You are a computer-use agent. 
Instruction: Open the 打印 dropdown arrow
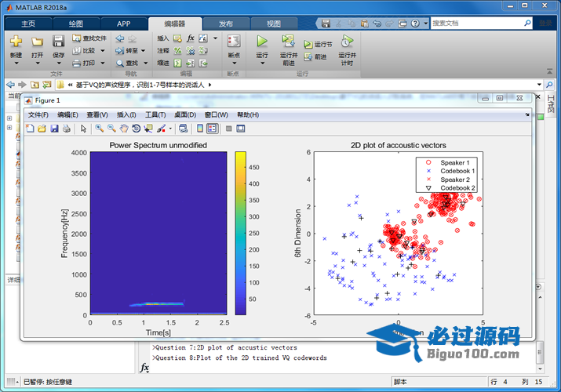tap(103, 64)
